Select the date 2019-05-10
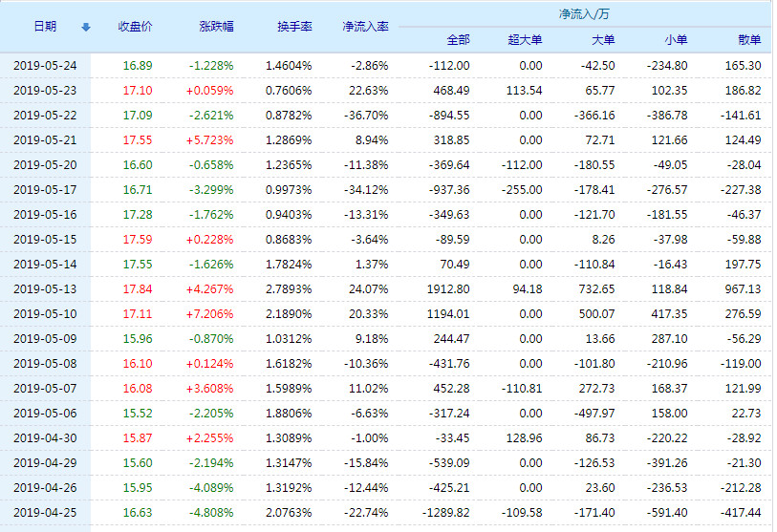The width and height of the screenshot is (777, 532). pos(45,313)
